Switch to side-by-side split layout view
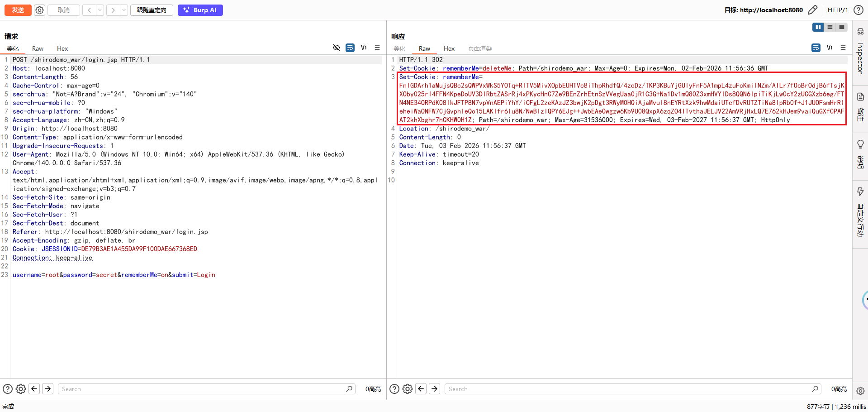Screen dimensions: 868x412 pos(818,27)
